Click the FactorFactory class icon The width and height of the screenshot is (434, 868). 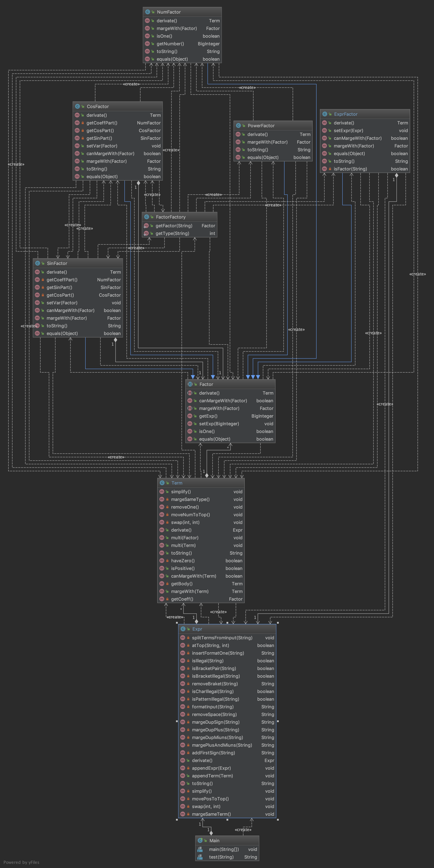[146, 217]
